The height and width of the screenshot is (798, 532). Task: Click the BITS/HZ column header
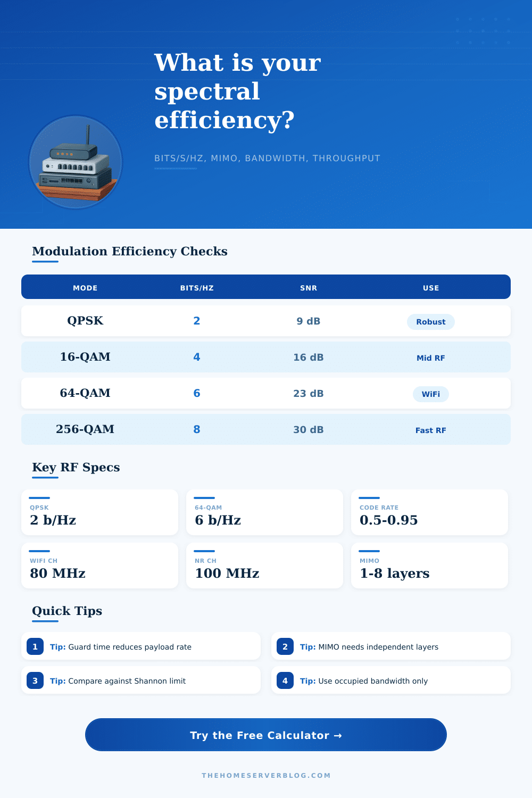click(x=197, y=288)
